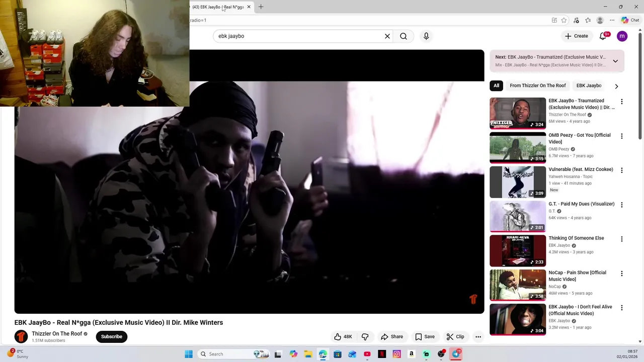This screenshot has height=362, width=644.
Task: Open Amazon from the taskbar
Action: click(x=411, y=354)
